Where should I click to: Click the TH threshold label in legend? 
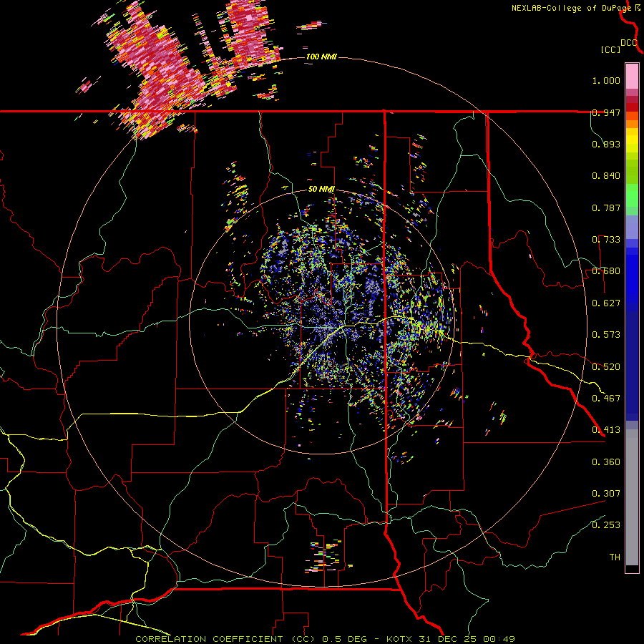[x=615, y=557]
